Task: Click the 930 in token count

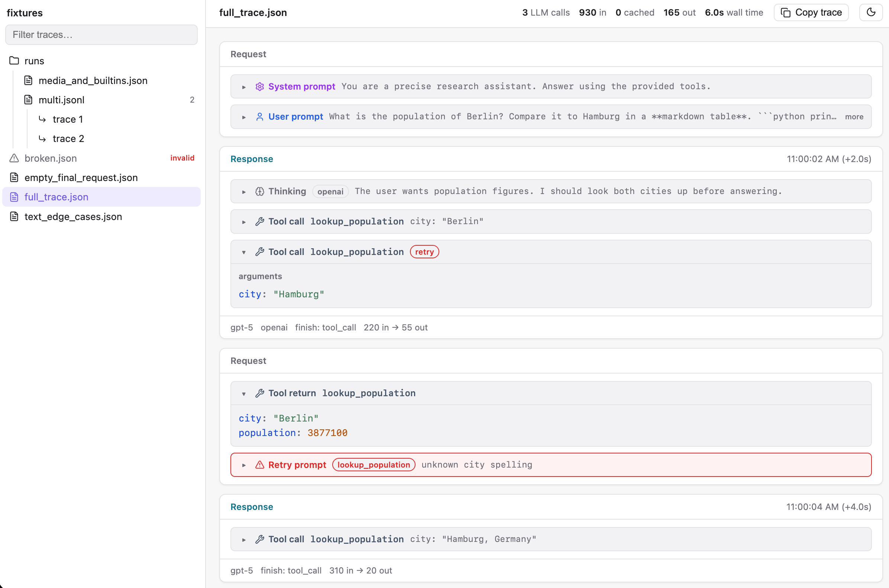Action: click(592, 12)
